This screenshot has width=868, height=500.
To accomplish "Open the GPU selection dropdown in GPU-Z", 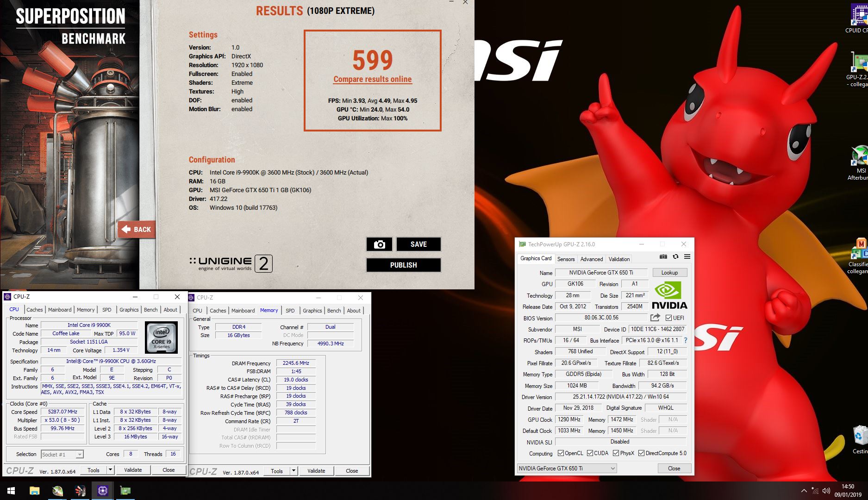I will (566, 468).
